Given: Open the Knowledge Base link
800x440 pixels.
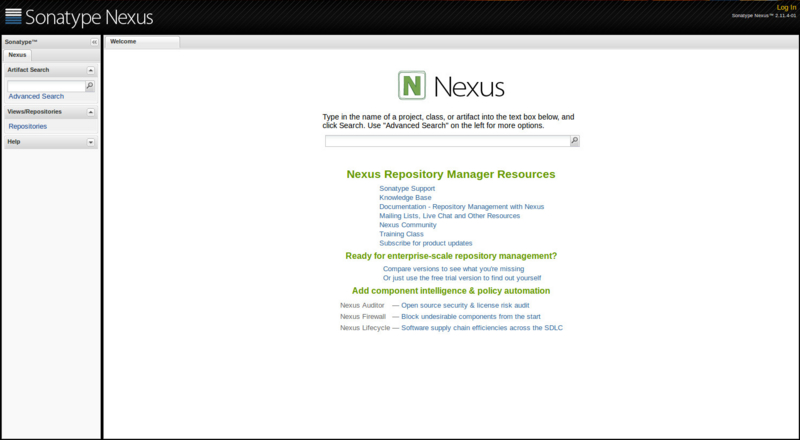Looking at the screenshot, I should coord(405,198).
